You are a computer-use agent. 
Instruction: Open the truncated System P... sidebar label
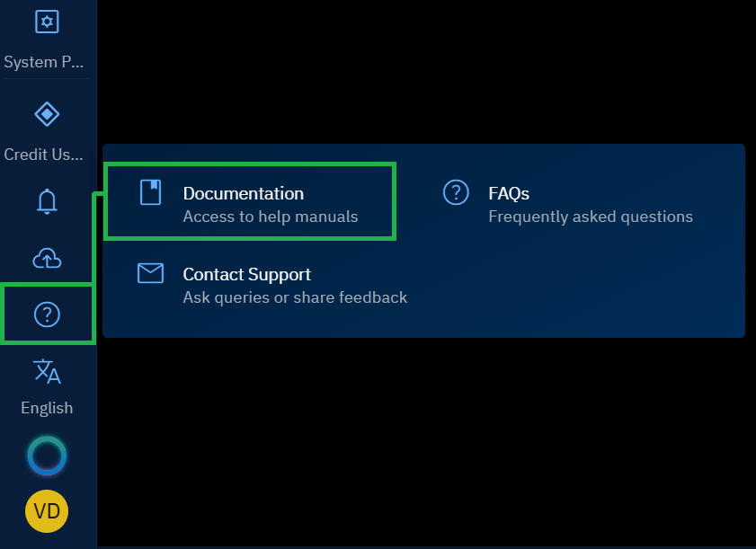pyautogui.click(x=43, y=63)
